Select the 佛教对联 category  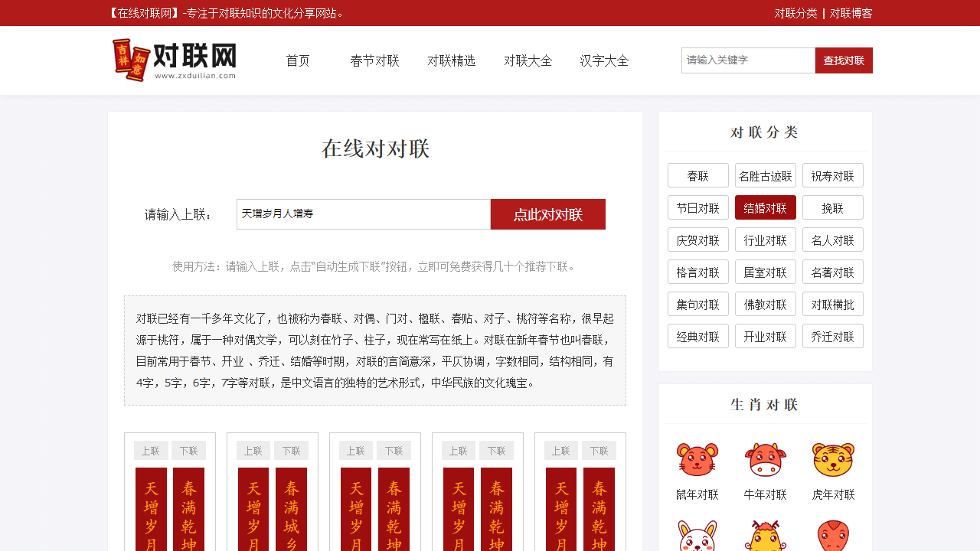coord(766,304)
